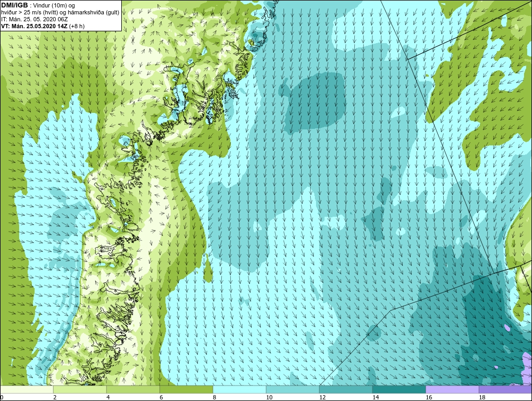
Task: Click the "hviður > 25 m/s (hvítt)" line
Action: click(x=30, y=12)
